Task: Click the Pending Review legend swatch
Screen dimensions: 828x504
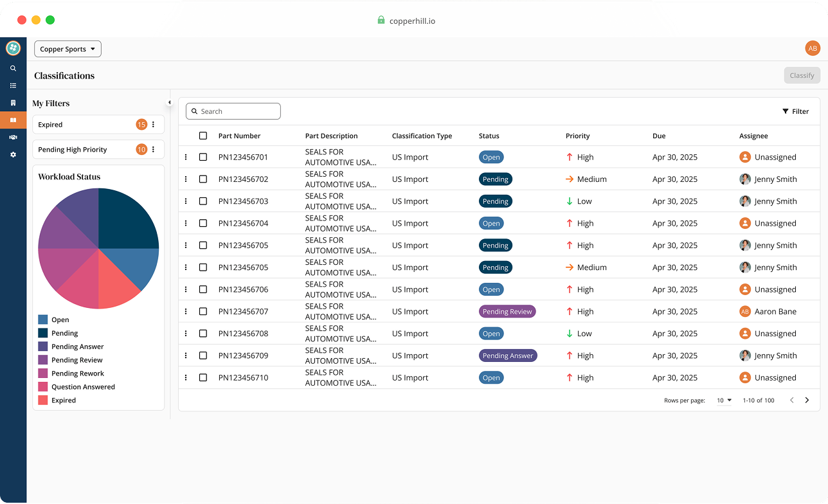Action: (x=43, y=360)
